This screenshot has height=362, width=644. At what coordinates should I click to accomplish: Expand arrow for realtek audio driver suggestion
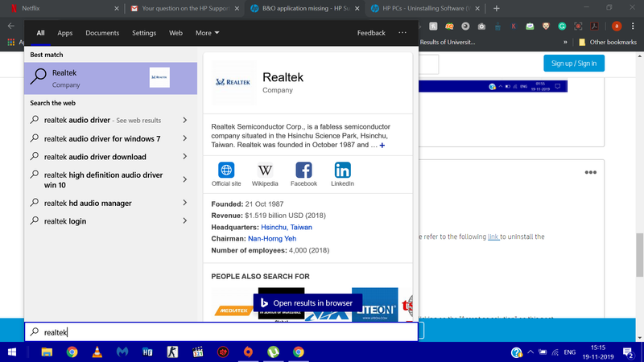coord(185,120)
